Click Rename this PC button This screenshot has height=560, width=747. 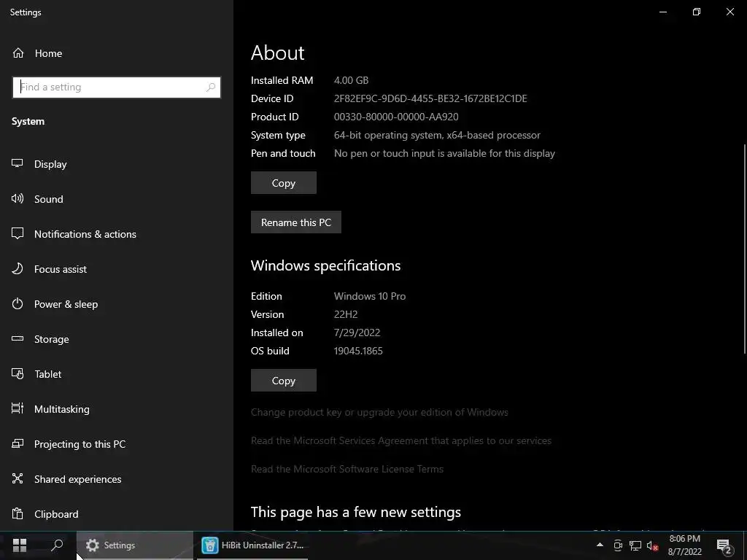pos(296,222)
